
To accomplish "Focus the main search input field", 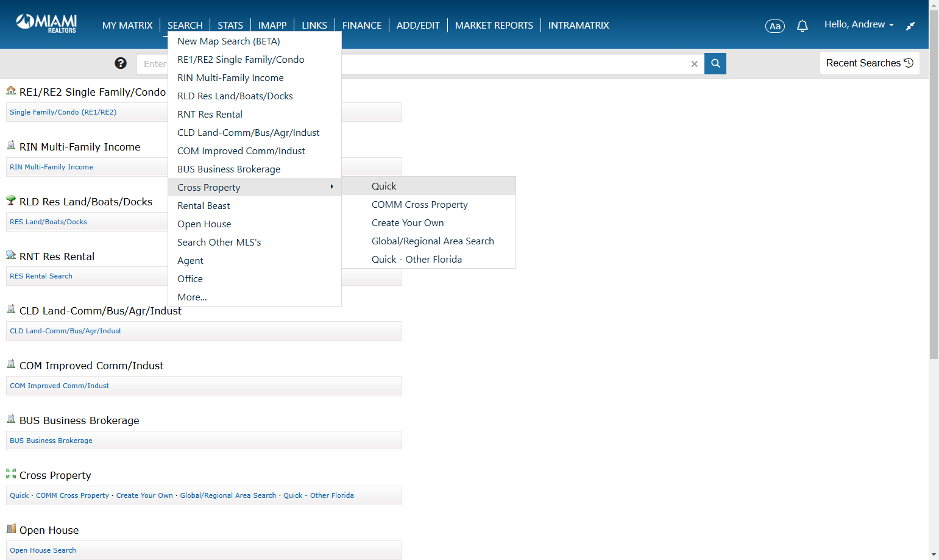I will pyautogui.click(x=420, y=63).
